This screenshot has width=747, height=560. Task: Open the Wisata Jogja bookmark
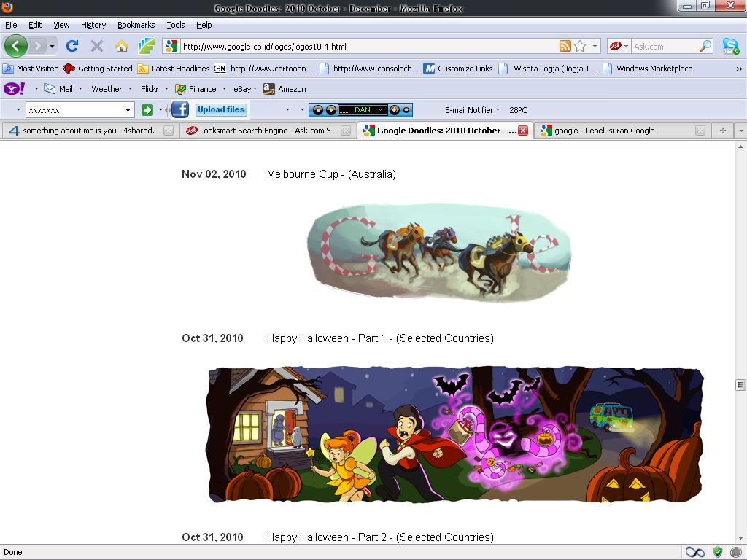548,69
